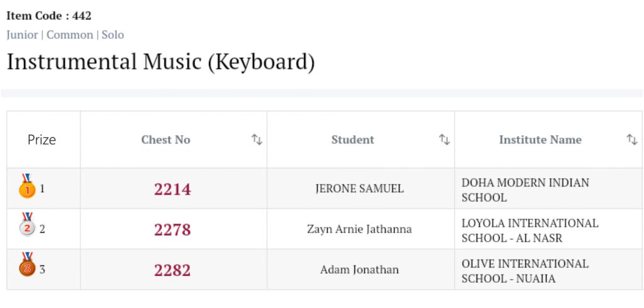The height and width of the screenshot is (308, 644).
Task: Click the Chest No column header
Action: pos(165,140)
